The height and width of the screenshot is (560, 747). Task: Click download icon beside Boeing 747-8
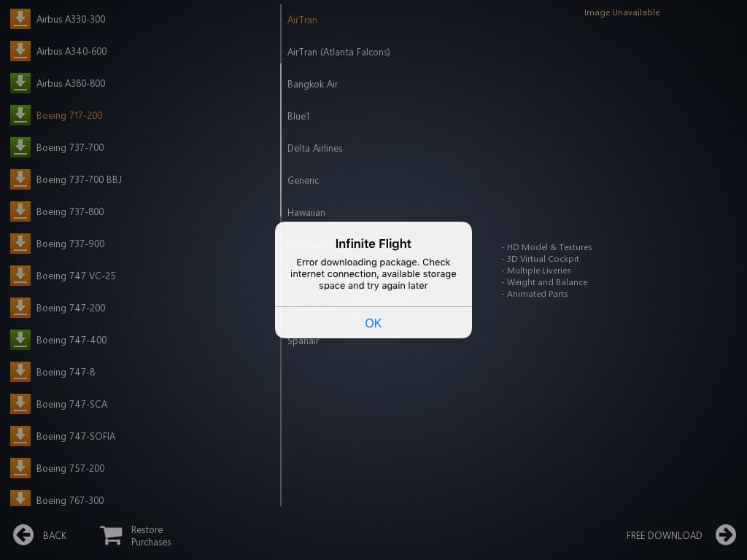[20, 372]
